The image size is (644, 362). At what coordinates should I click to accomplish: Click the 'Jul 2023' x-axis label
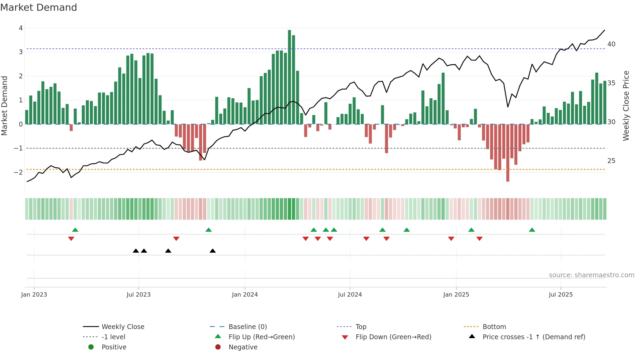coord(138,294)
